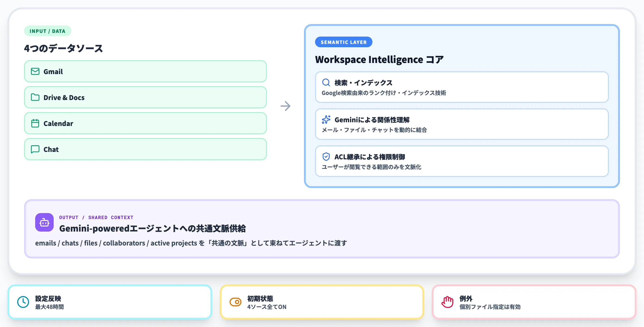Select the Calendar icon
The image size is (644, 327).
[x=35, y=123]
